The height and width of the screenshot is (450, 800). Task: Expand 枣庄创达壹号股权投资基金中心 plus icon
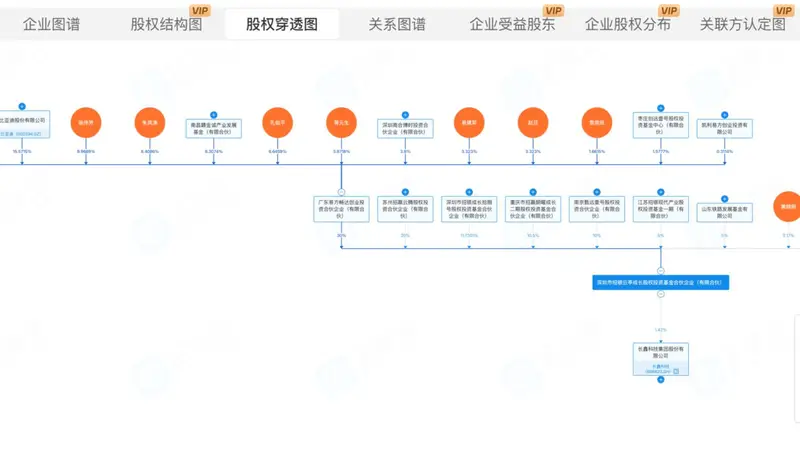click(x=661, y=108)
